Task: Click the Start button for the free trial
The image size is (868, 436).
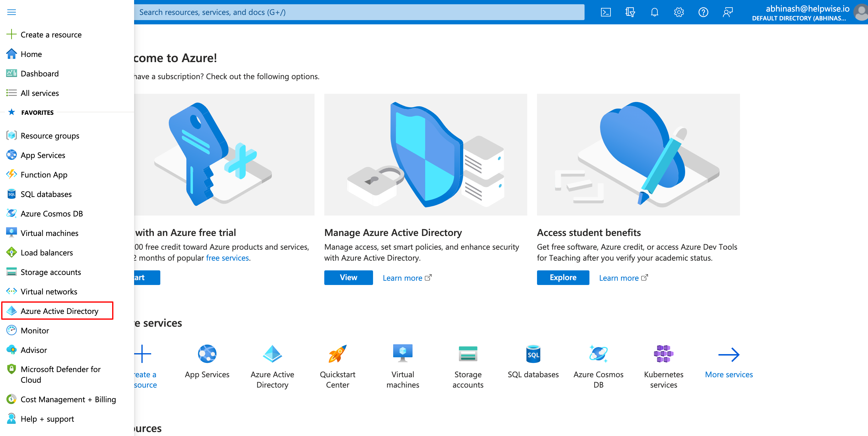Action: point(147,277)
